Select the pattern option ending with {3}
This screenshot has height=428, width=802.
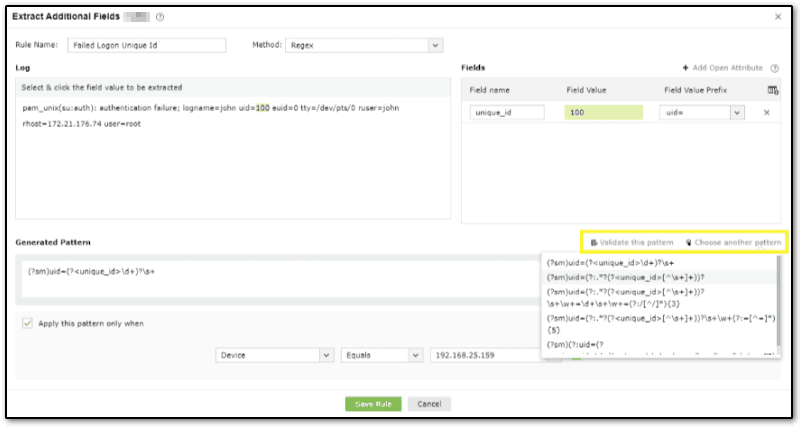click(659, 298)
